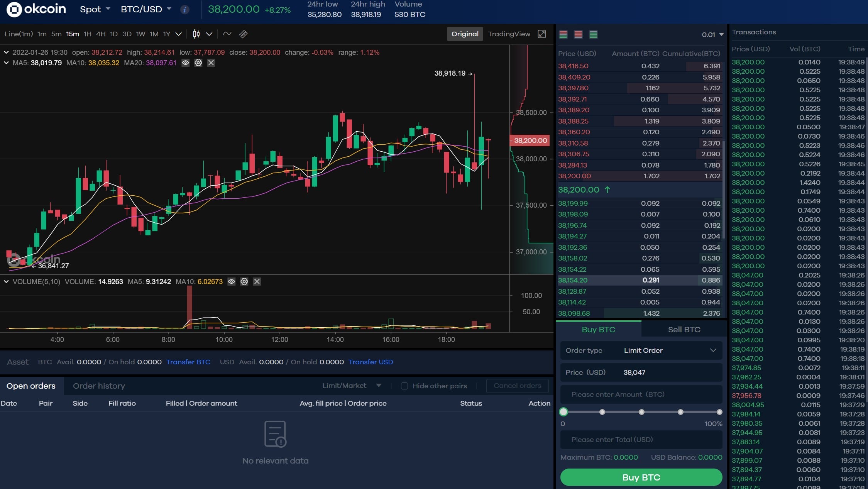868x489 pixels.
Task: Open MA indicator settings via gear icon
Action: 198,63
